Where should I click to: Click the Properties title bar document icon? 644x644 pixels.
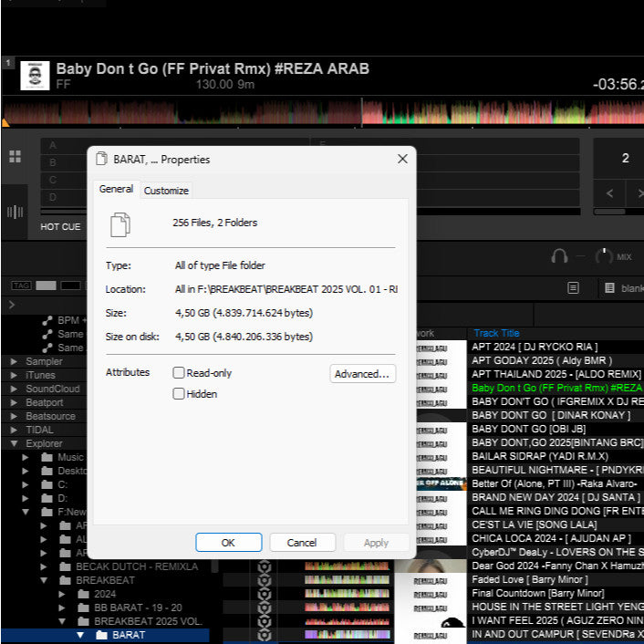pos(101,159)
